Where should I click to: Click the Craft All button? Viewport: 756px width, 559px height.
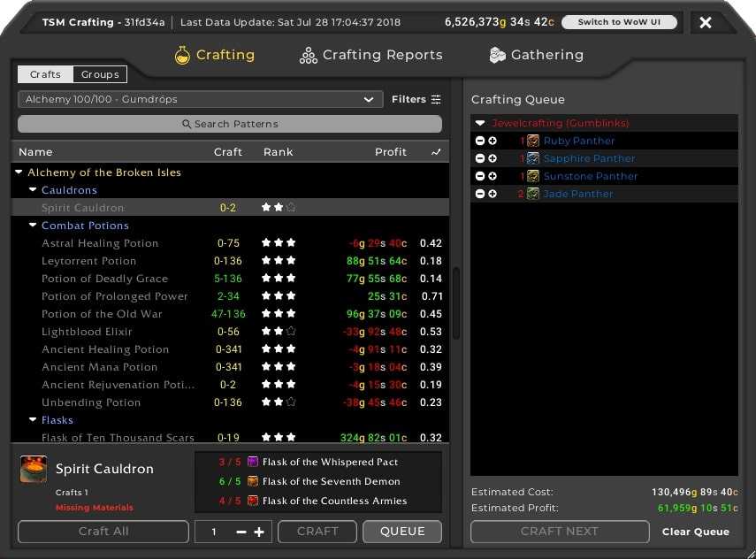coord(103,532)
